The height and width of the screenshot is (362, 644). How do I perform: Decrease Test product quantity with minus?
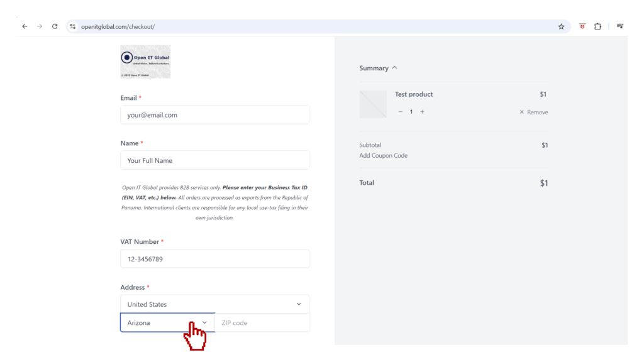coord(401,111)
